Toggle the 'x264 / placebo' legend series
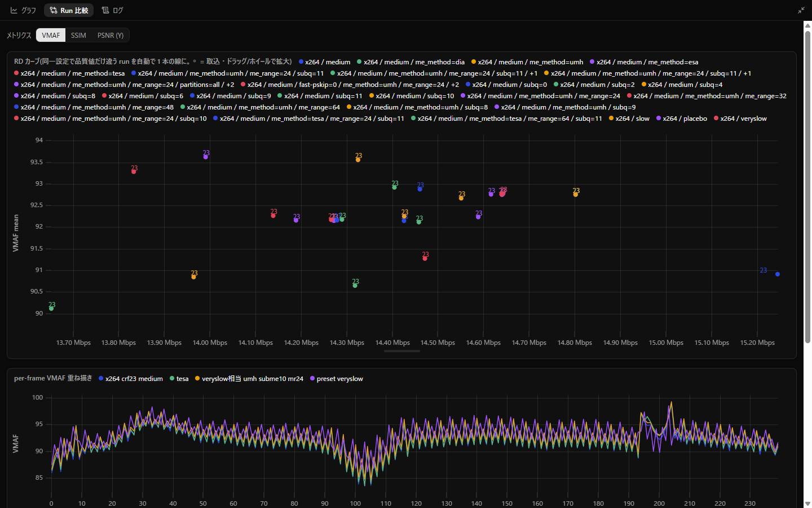 [x=681, y=119]
